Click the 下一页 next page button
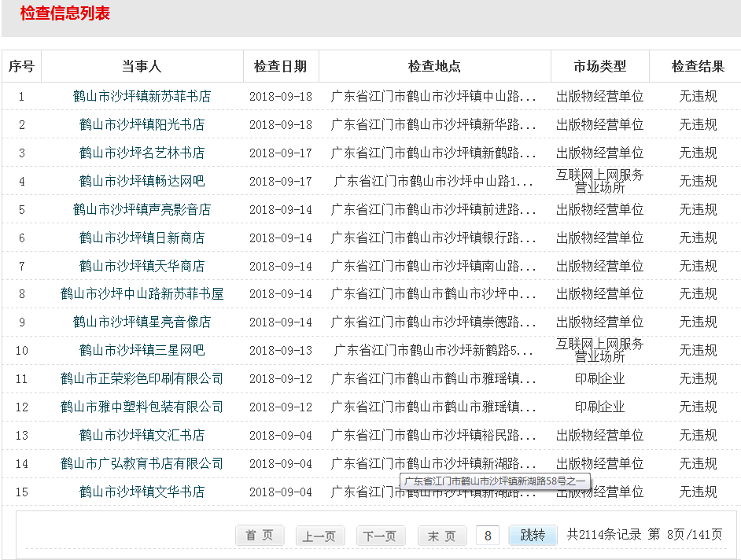This screenshot has width=741, height=560. [381, 536]
